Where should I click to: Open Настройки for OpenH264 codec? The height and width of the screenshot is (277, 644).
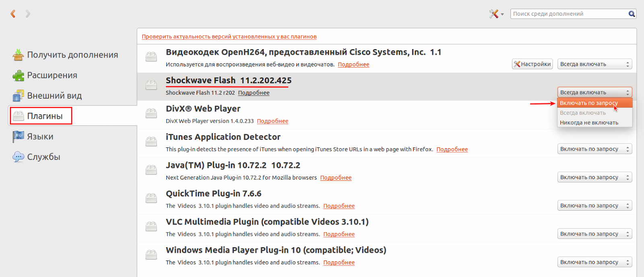coord(532,64)
